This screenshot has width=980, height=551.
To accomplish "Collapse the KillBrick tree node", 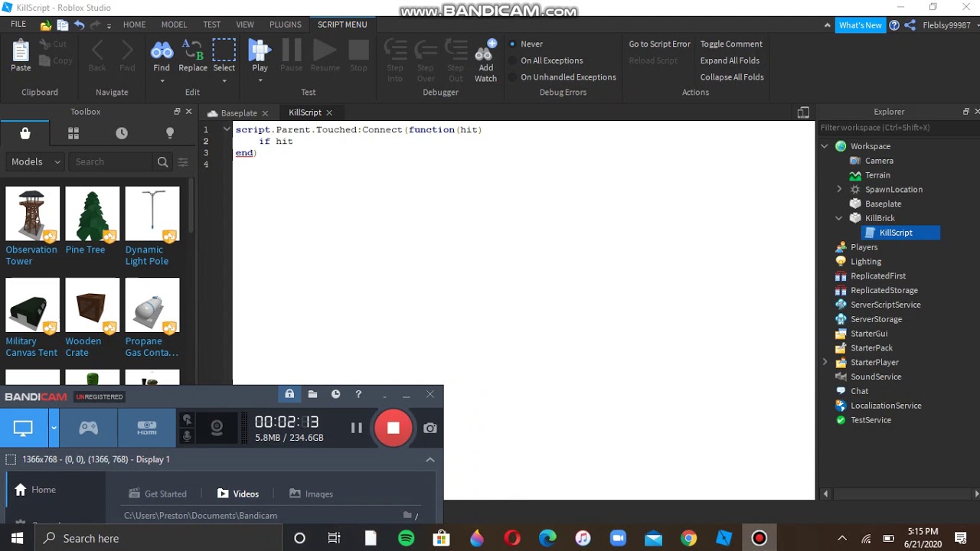I will (x=839, y=218).
